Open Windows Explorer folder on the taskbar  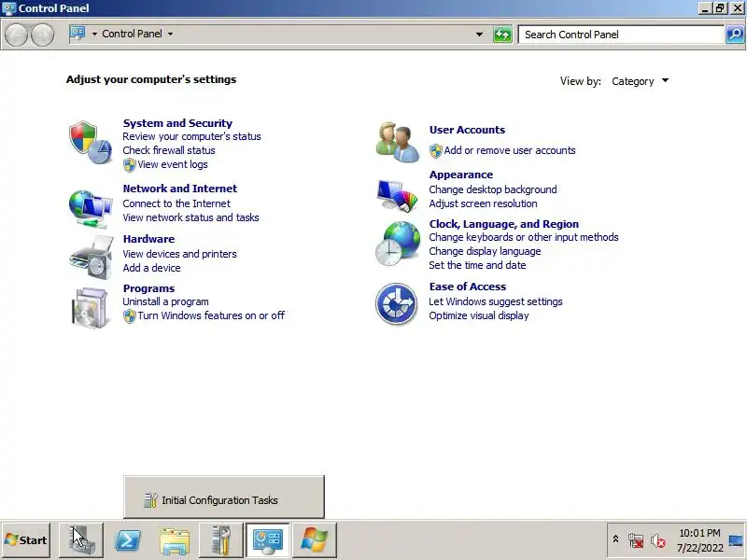pos(175,541)
